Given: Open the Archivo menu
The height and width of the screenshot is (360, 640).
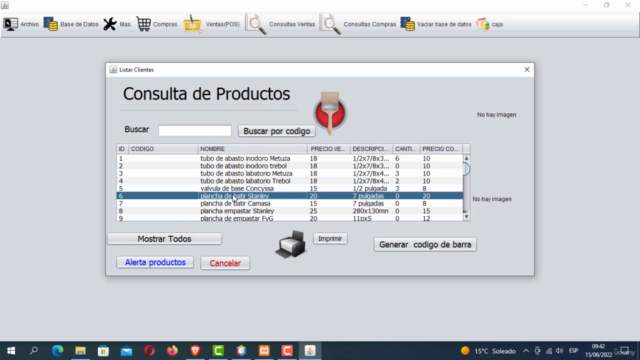Looking at the screenshot, I should pos(21,24).
